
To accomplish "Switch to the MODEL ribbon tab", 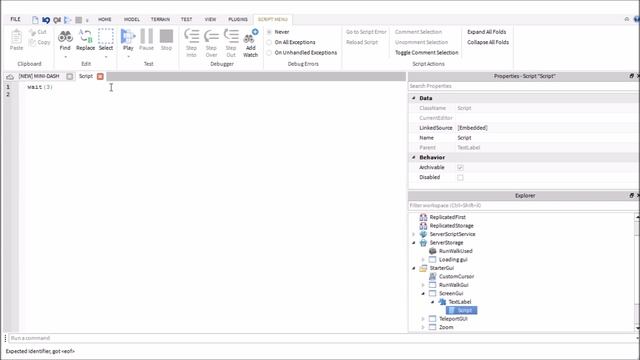I will [x=131, y=19].
